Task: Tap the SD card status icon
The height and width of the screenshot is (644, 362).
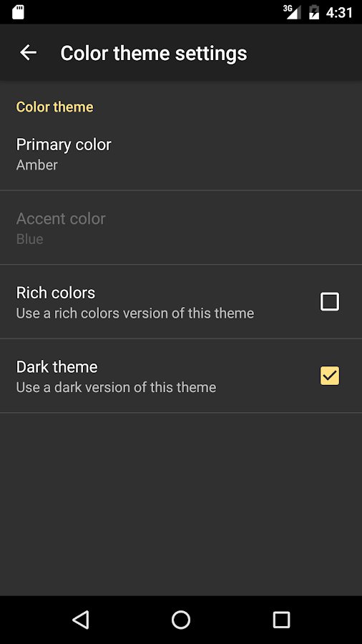Action: tap(18, 12)
